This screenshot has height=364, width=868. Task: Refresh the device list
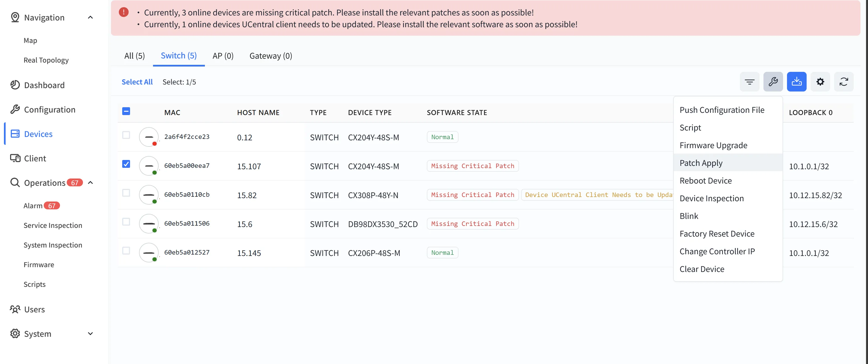click(844, 82)
